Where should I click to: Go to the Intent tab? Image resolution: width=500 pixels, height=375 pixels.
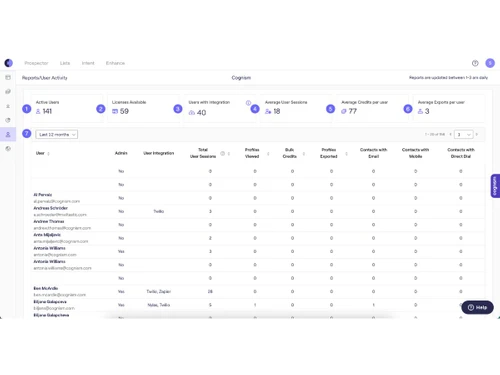(88, 63)
